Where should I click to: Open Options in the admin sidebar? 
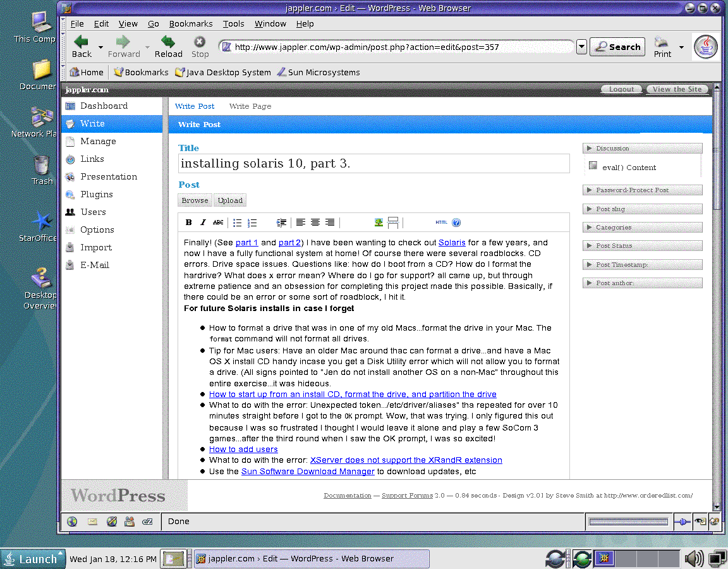(x=97, y=229)
